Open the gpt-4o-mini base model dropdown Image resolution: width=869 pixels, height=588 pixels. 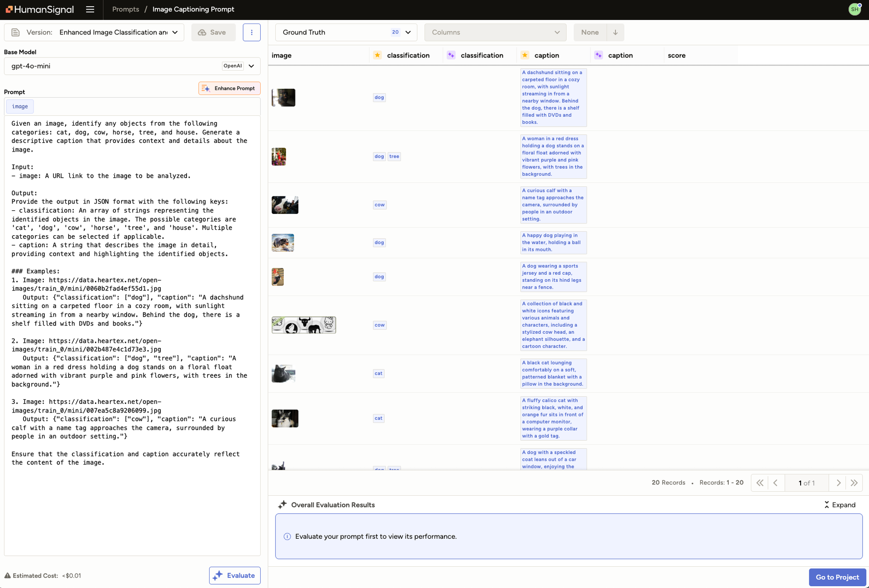click(132, 66)
